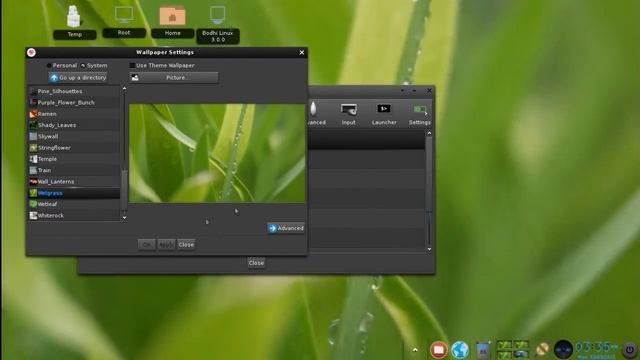Click the Wallpaper Settings window menu icon
640x360 pixels.
[x=31, y=52]
